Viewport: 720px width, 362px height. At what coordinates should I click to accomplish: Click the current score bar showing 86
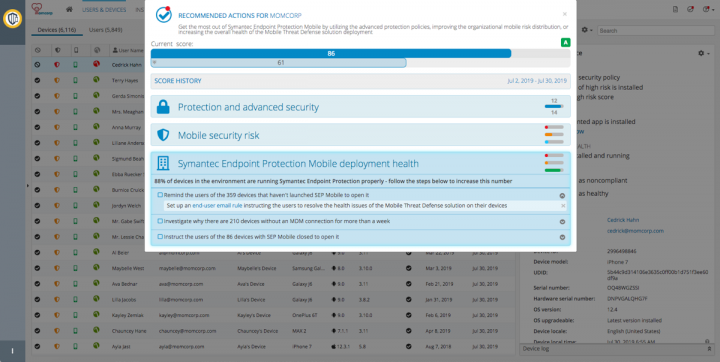tap(331, 53)
